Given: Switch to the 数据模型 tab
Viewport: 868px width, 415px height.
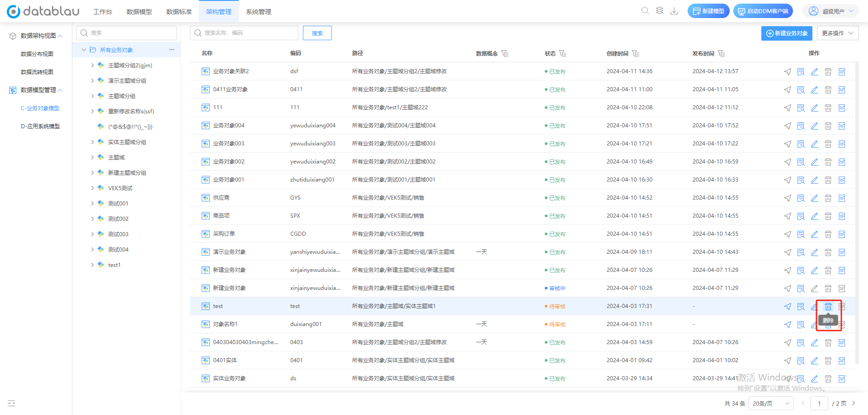Looking at the screenshot, I should click(139, 12).
